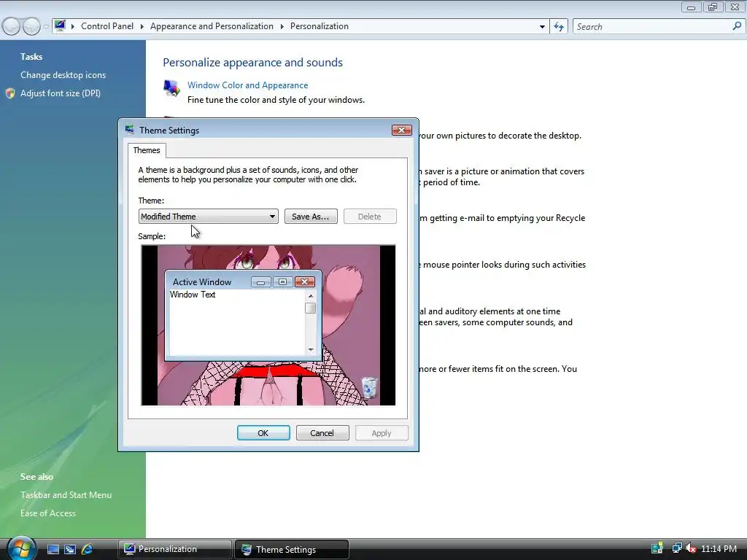Open the Windows Start orb
The image size is (747, 560).
coord(21,548)
